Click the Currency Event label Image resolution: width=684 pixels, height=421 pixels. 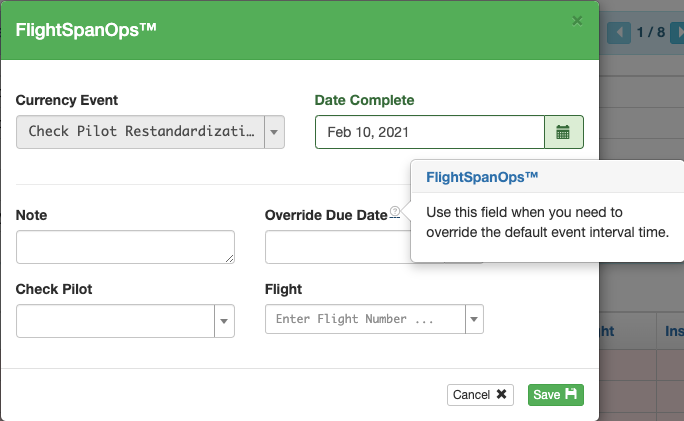tap(67, 100)
